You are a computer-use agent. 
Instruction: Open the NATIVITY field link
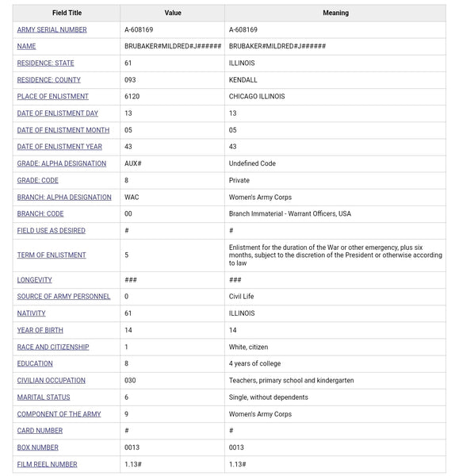coord(31,313)
